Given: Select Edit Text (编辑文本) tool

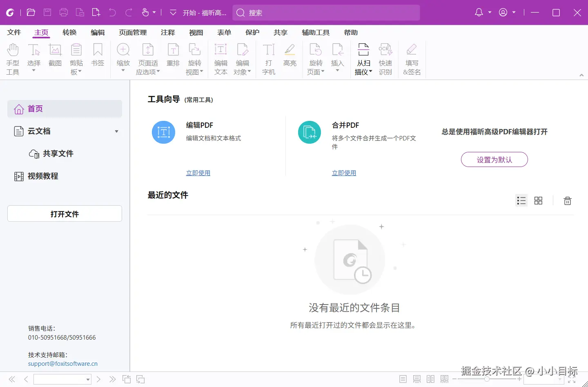Looking at the screenshot, I should coord(220,60).
